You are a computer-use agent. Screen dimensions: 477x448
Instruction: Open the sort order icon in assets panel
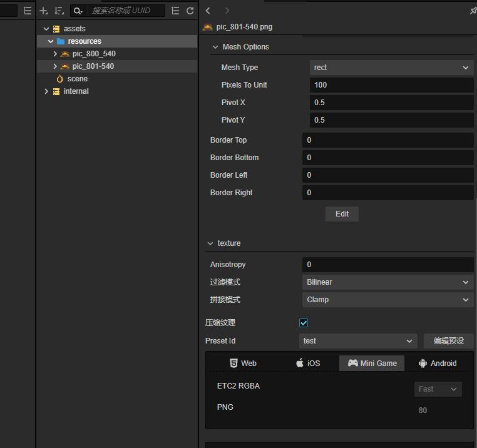coord(59,11)
